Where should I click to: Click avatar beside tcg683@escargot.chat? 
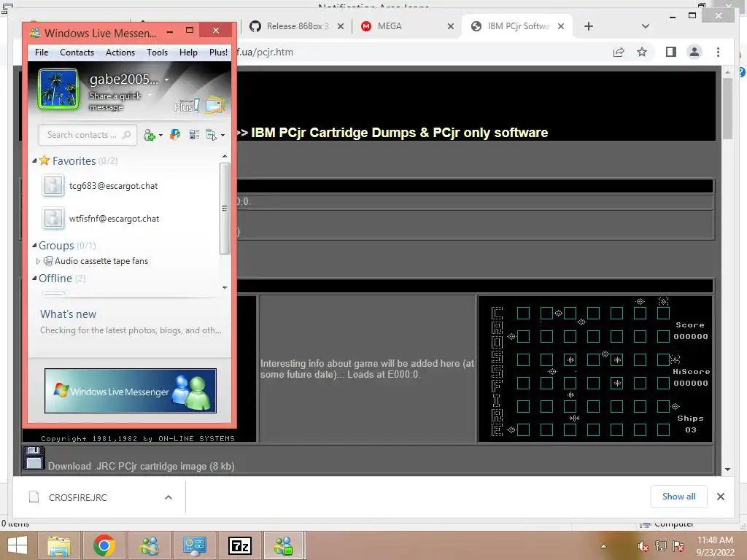(x=53, y=186)
